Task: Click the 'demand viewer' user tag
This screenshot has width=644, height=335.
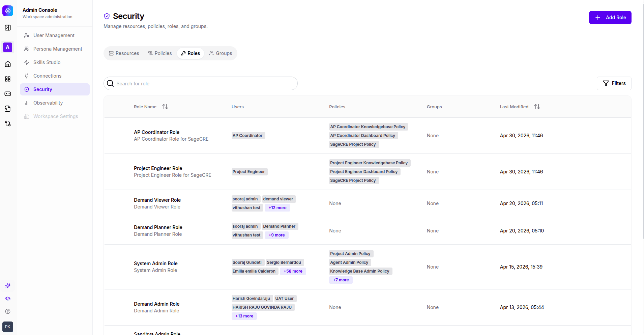Action: click(279, 199)
